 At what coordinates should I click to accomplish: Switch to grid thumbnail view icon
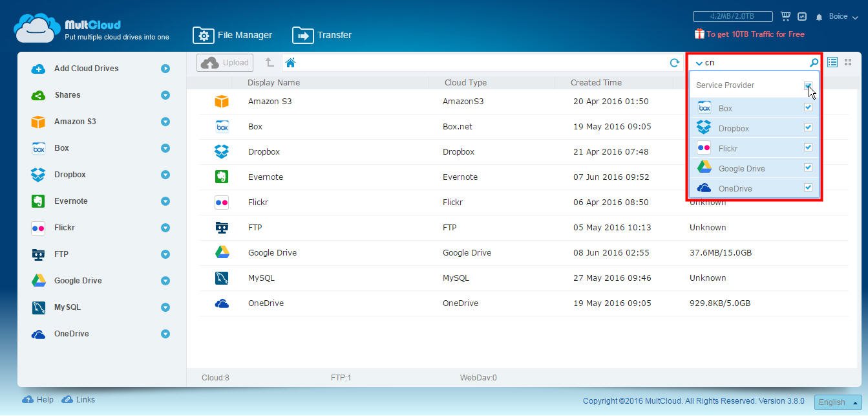[x=848, y=62]
